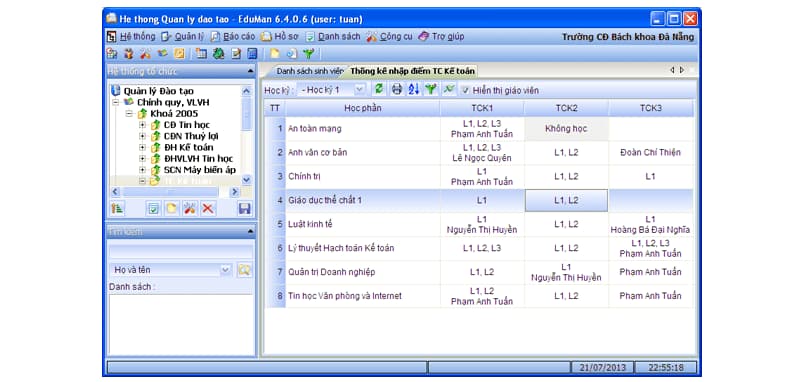This screenshot has height=382, width=802.
Task: Expand the ĐHVLVH Tin học node
Action: (x=142, y=159)
